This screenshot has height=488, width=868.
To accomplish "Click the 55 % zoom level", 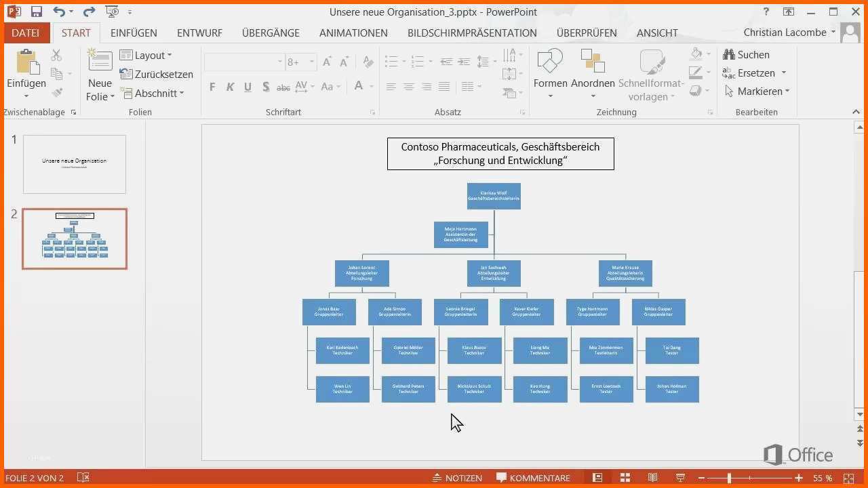I will (x=823, y=478).
